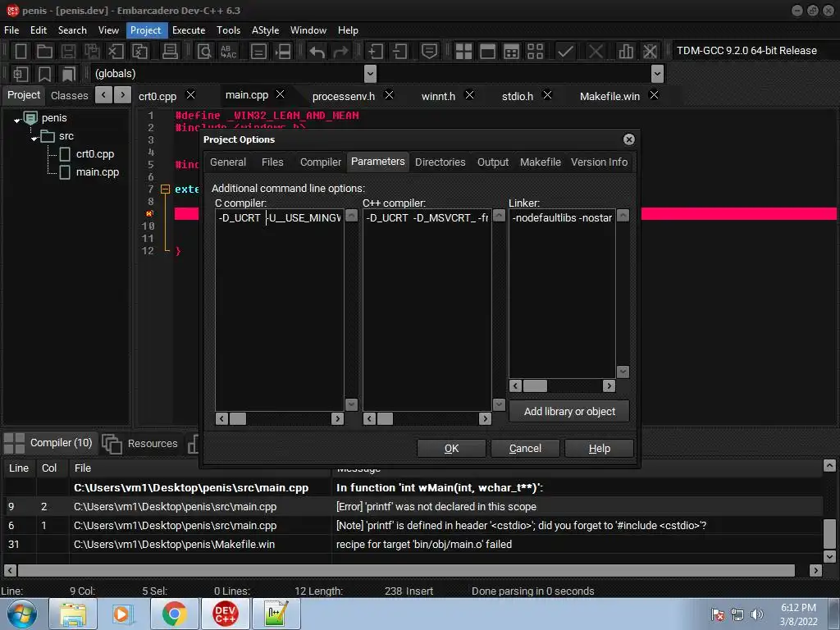Open the (globals) scope dropdown
840x630 pixels.
tap(370, 74)
